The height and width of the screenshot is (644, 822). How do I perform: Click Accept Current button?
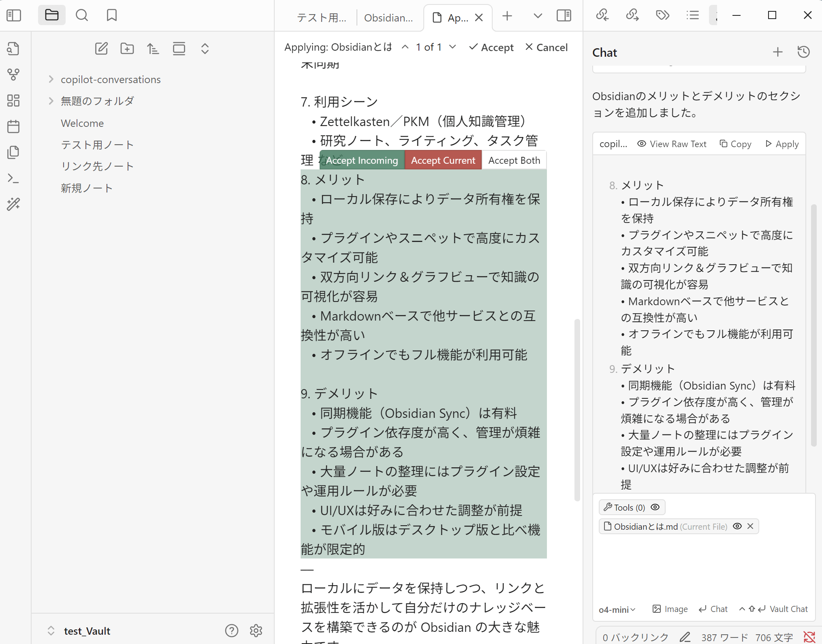pyautogui.click(x=443, y=160)
